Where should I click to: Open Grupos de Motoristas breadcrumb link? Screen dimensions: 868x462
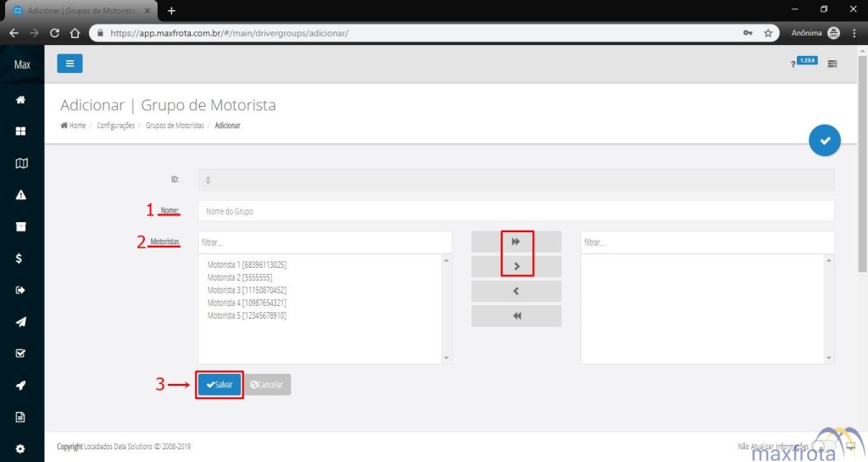click(175, 125)
